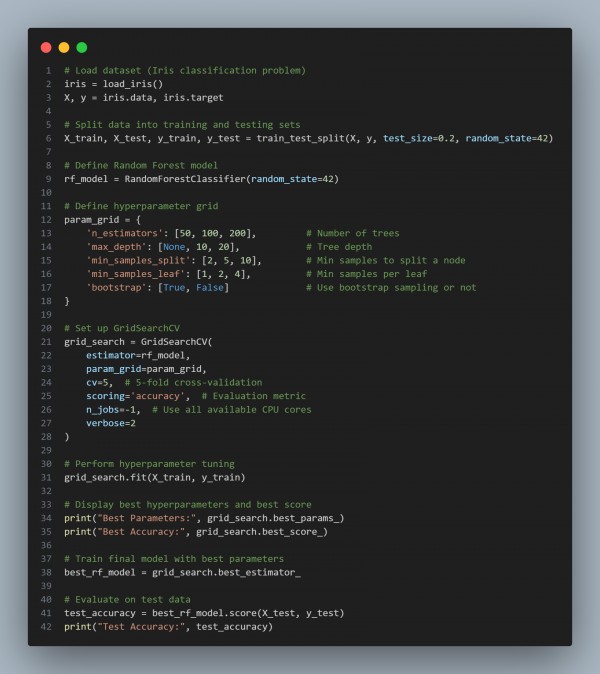
Task: Click "grid_search.fit(X_train, y_train)" line
Action: 155,478
